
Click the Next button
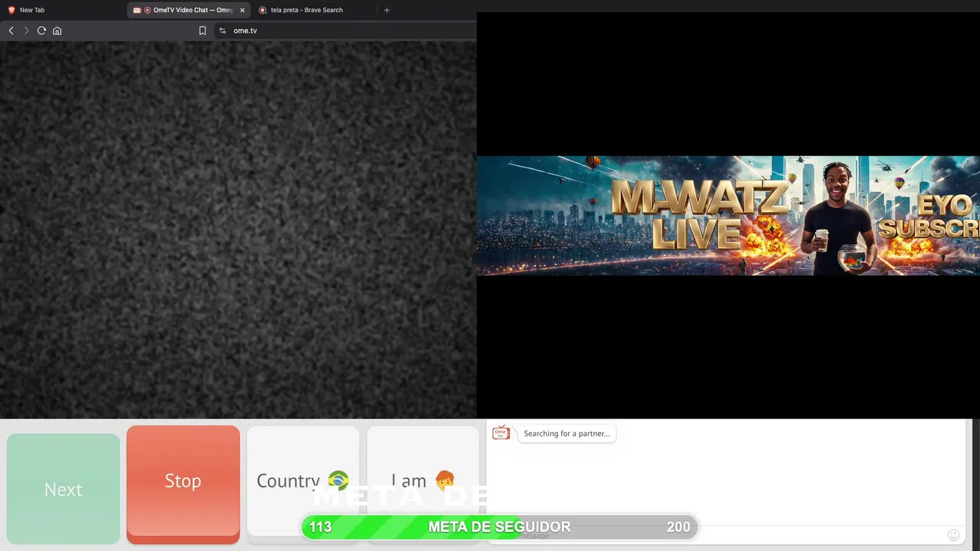(64, 489)
